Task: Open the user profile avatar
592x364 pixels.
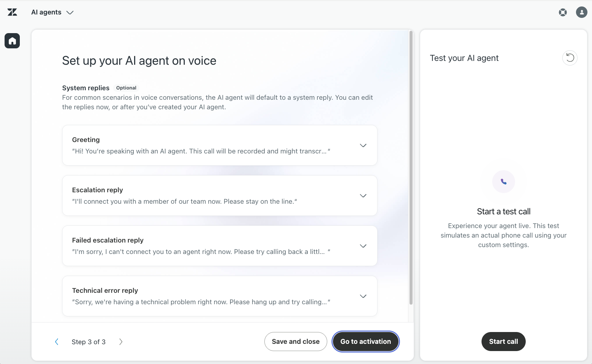Action: tap(582, 12)
